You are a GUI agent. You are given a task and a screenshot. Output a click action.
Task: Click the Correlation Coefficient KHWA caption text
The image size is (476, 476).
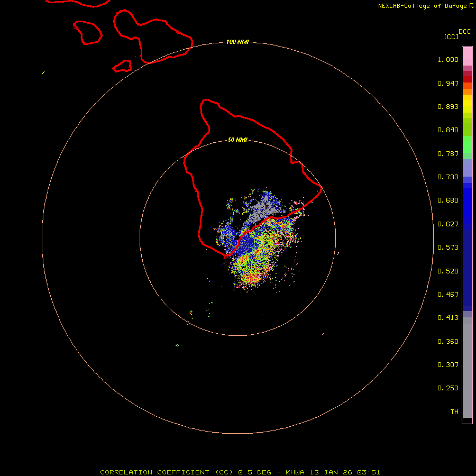point(240,472)
